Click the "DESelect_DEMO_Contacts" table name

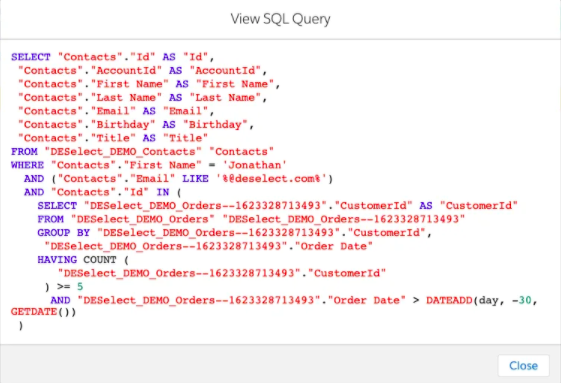coord(123,152)
